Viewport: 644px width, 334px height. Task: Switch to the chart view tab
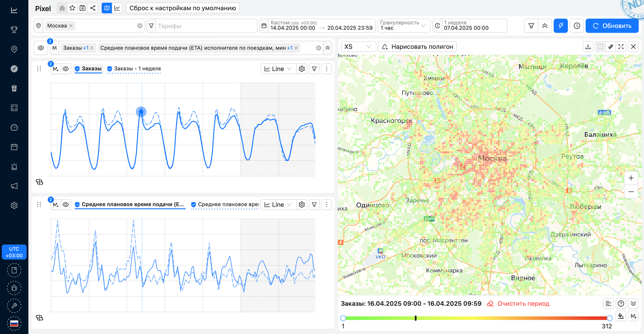[117, 8]
